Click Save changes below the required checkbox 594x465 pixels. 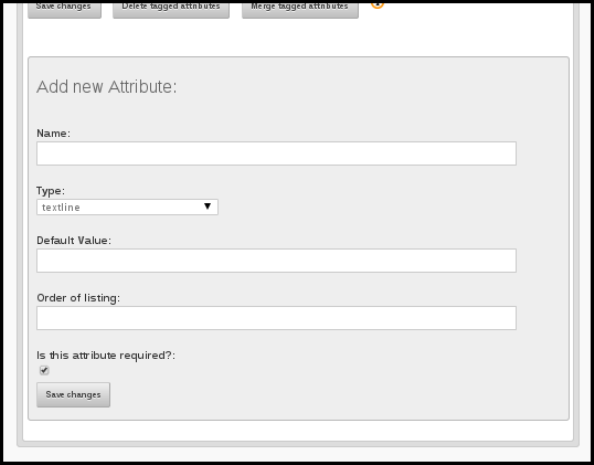(x=73, y=395)
